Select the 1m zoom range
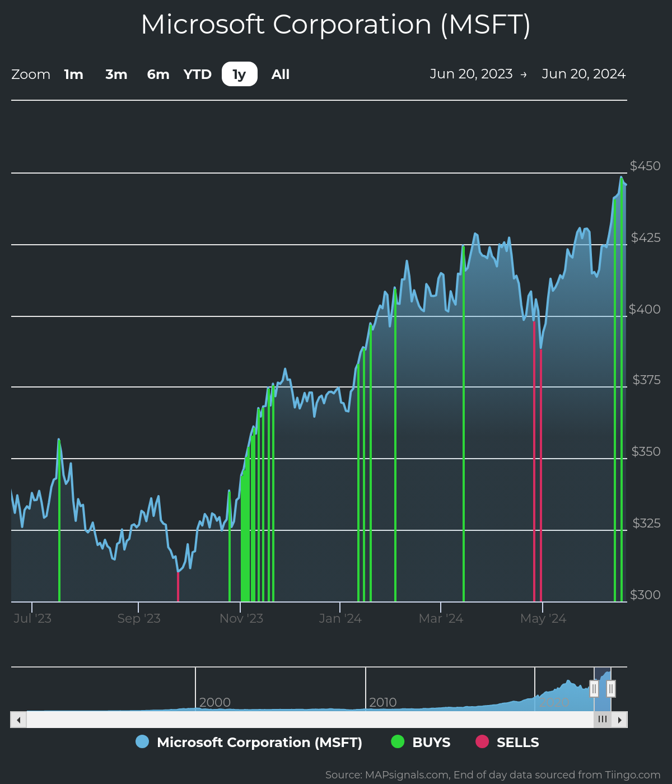 point(73,74)
